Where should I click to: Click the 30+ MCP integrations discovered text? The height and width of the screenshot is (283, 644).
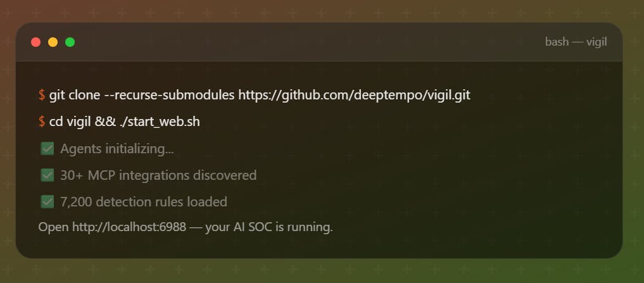pyautogui.click(x=158, y=175)
